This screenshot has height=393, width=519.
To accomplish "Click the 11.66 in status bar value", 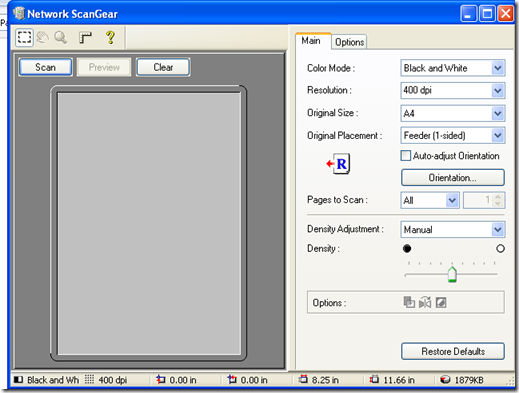I will click(399, 380).
